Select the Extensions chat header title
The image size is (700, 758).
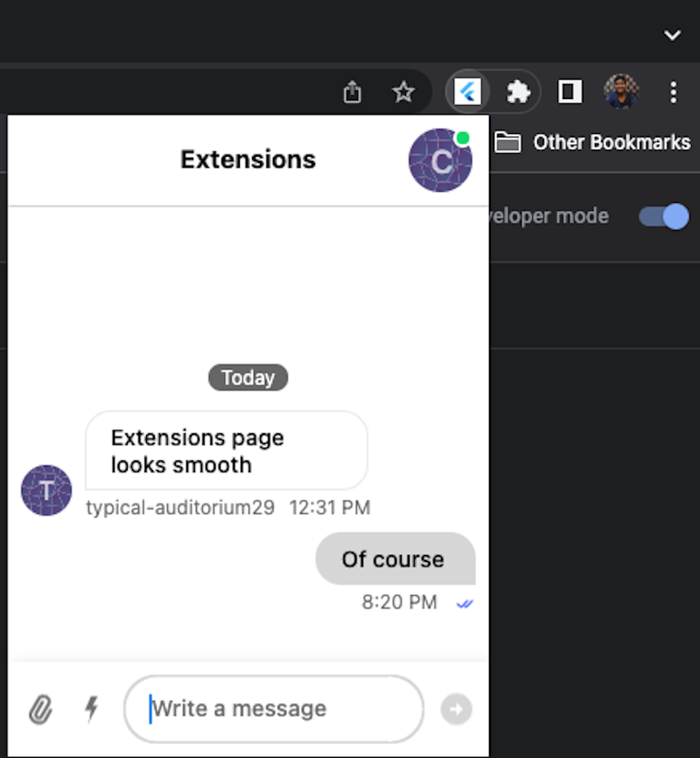[248, 159]
